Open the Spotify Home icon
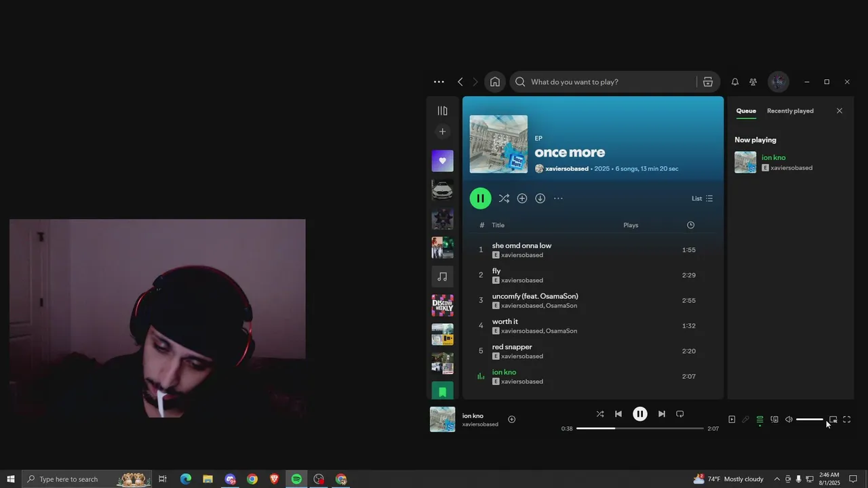This screenshot has width=868, height=488. [x=495, y=82]
